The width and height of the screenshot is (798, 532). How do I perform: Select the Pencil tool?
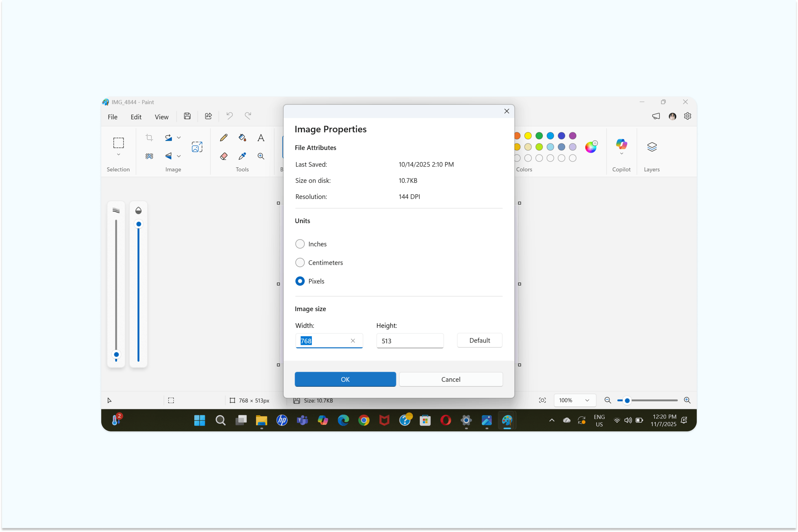(223, 137)
